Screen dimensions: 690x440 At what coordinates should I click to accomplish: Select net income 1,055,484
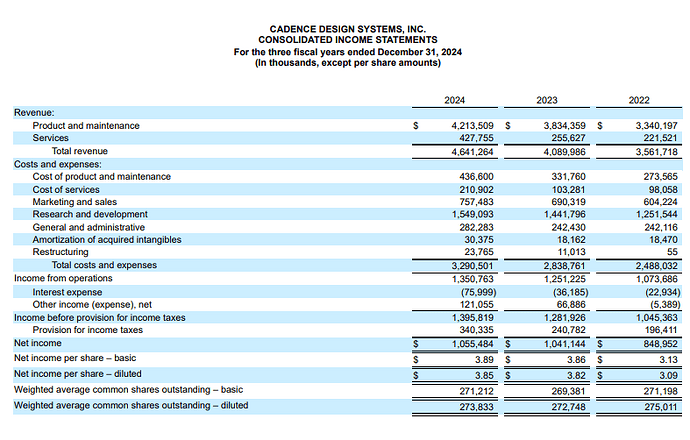(473, 344)
